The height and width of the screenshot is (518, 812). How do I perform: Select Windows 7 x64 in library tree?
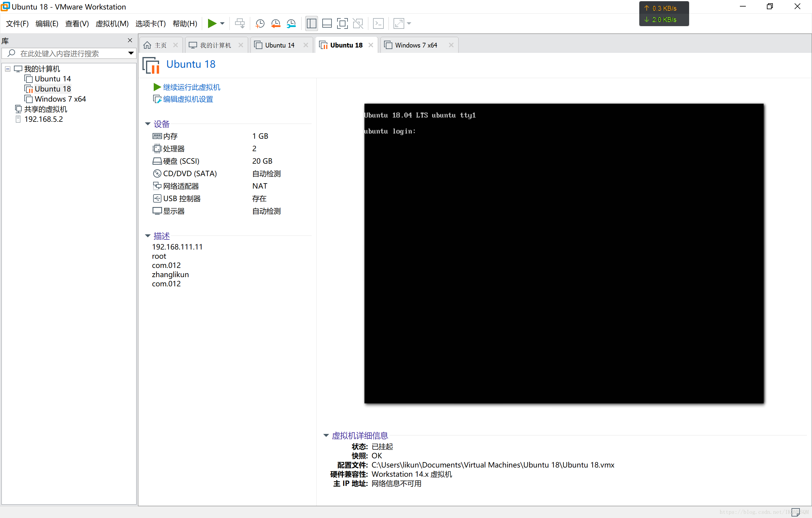pos(55,99)
